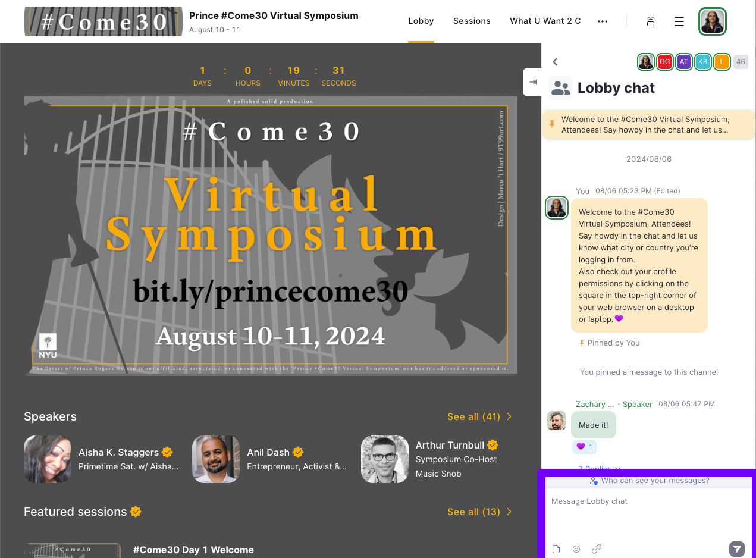Open the hamburger menu in top bar
Image resolution: width=756 pixels, height=558 pixels.
click(679, 21)
